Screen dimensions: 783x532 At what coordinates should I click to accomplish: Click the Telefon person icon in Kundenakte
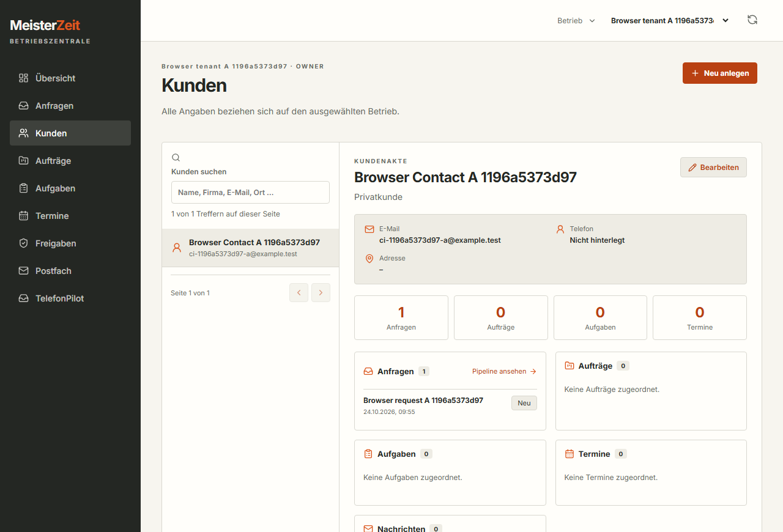tap(560, 229)
